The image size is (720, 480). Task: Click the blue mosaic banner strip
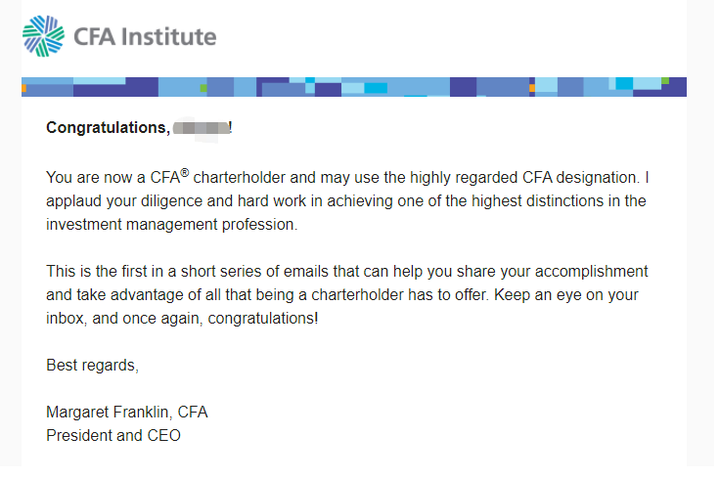click(350, 87)
